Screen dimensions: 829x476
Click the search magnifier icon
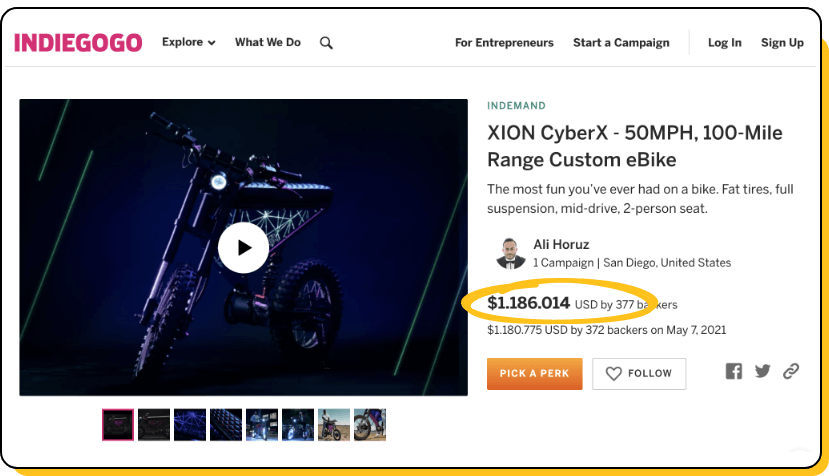pyautogui.click(x=326, y=43)
